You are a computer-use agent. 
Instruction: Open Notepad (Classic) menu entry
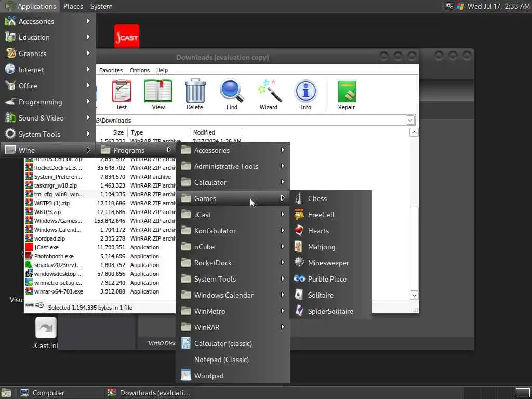pyautogui.click(x=233, y=360)
